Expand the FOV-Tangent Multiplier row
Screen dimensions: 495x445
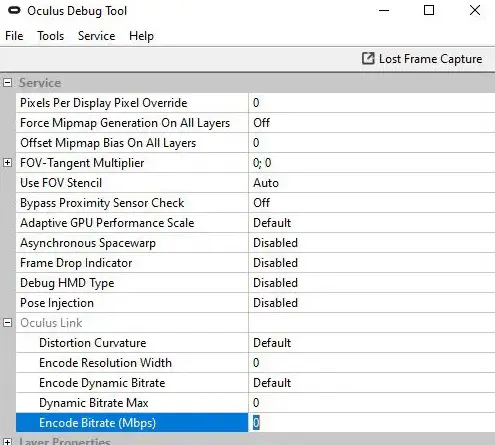pyautogui.click(x=7, y=163)
